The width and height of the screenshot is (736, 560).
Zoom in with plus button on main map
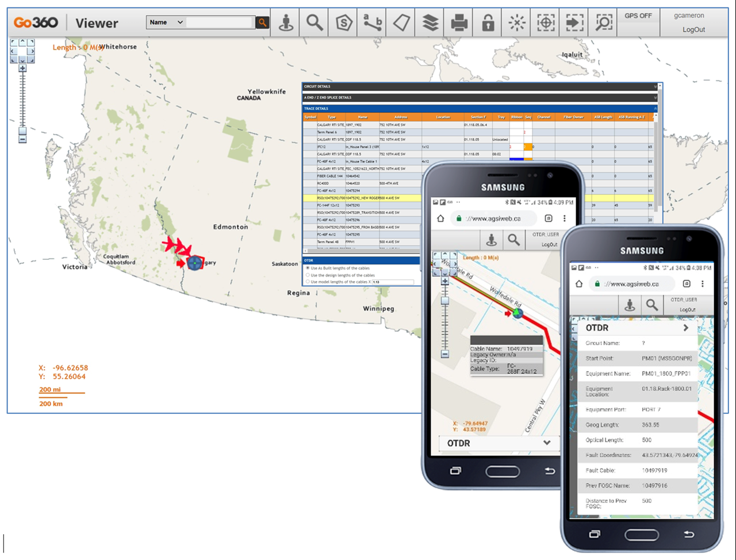[22, 68]
